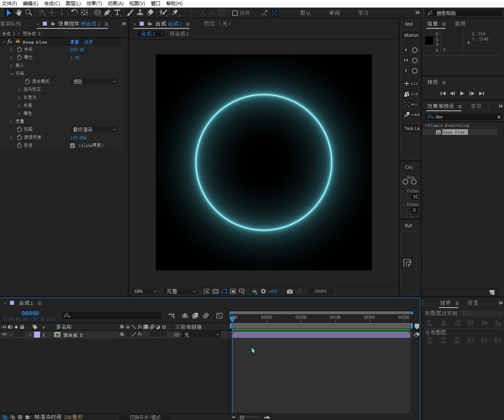The image size is (504, 420).
Task: Select the Zoom magnifier tool
Action: 29,13
